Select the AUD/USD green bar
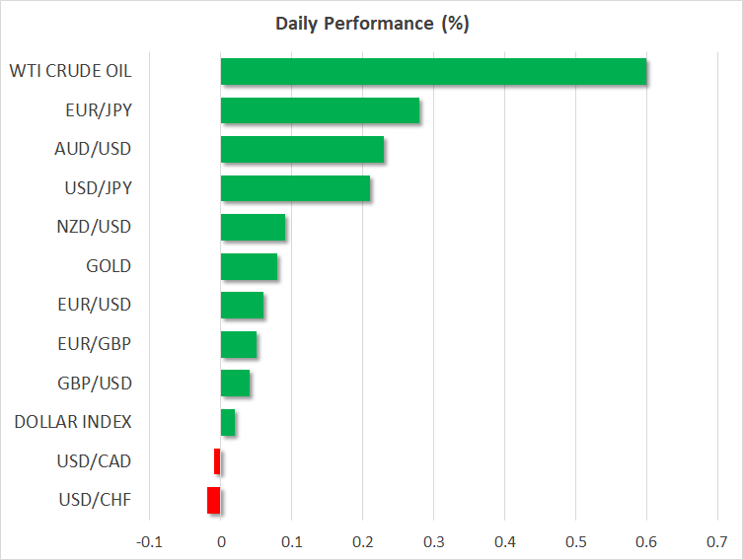 pyautogui.click(x=302, y=150)
